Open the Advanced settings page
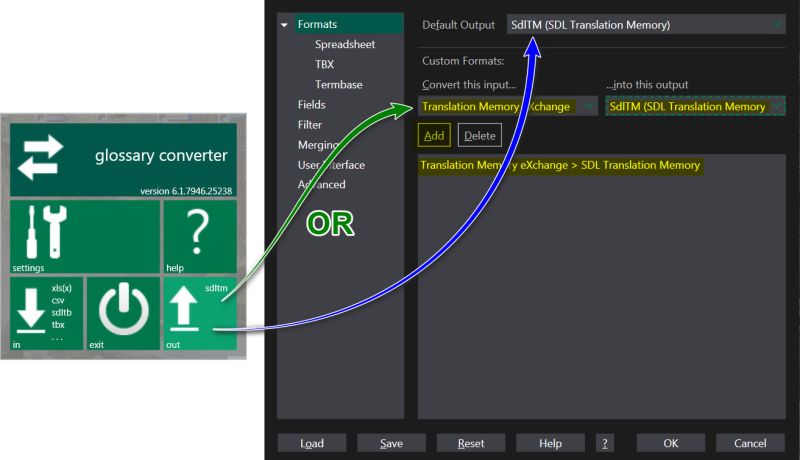 point(321,185)
